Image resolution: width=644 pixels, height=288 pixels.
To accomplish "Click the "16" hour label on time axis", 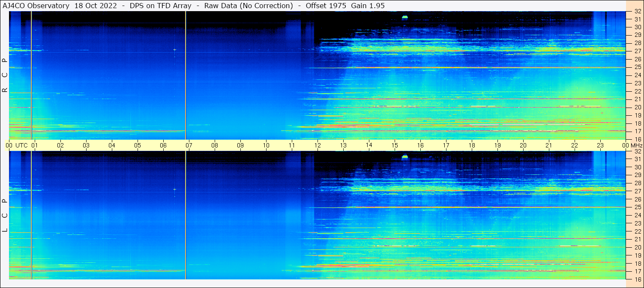I will pos(420,145).
